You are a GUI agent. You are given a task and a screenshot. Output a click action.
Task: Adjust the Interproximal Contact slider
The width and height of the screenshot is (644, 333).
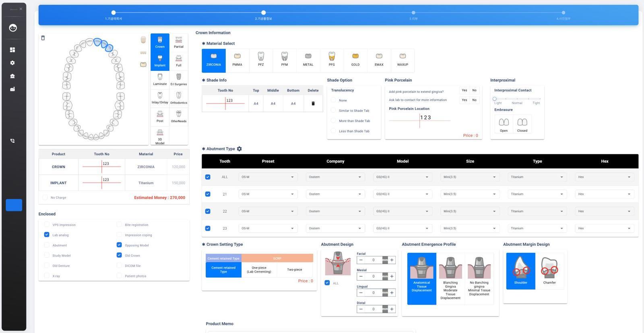[495, 99]
